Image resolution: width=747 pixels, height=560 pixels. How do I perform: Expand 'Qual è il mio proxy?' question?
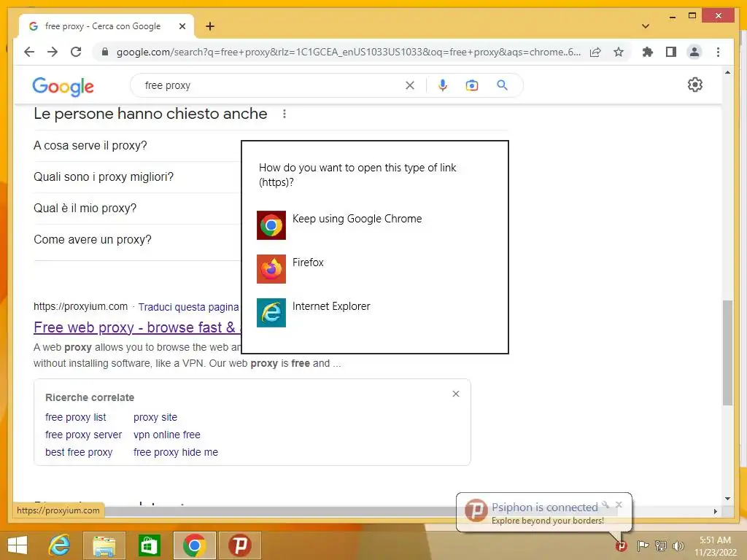pyautogui.click(x=137, y=209)
